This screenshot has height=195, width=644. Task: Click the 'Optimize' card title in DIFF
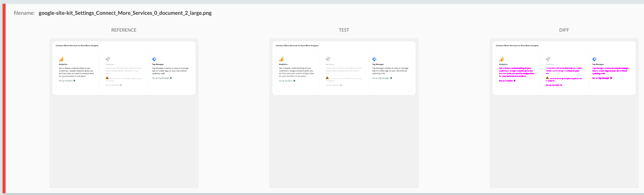pos(550,64)
